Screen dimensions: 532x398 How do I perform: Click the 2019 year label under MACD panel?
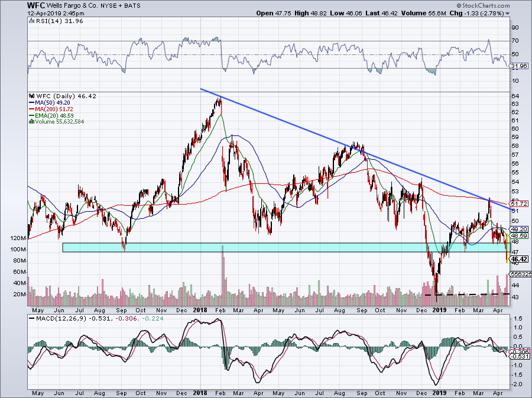pyautogui.click(x=439, y=393)
